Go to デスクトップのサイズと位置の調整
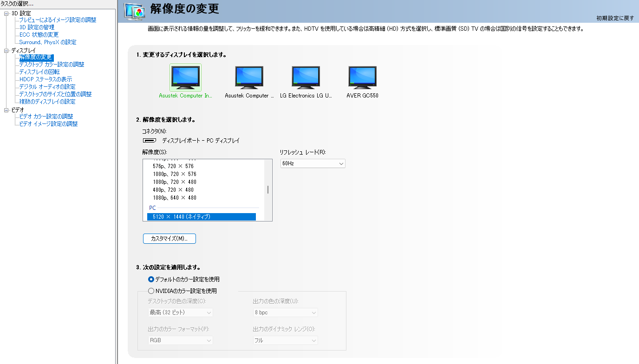The image size is (639, 364). point(55,94)
